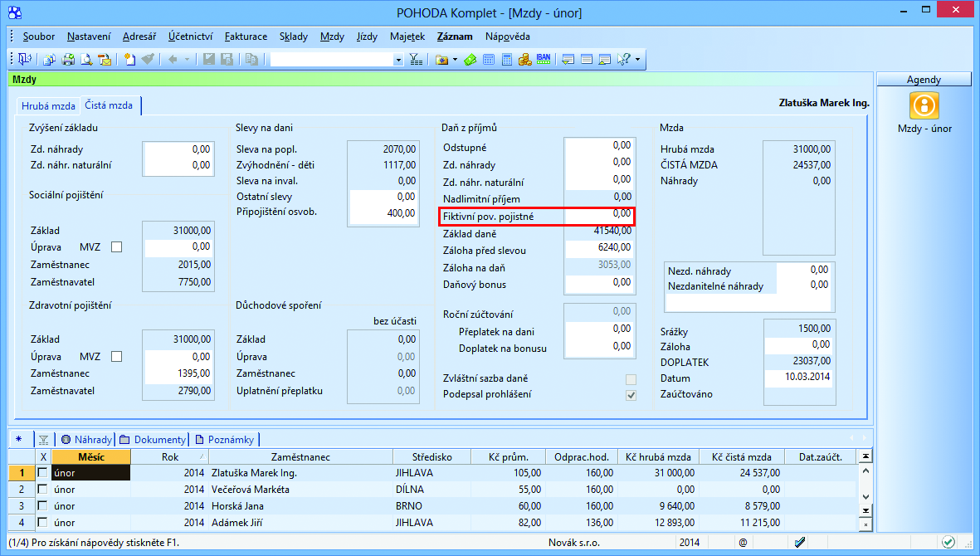Click the @ symbol in the status bar
Screen dimensions: 980x556
tap(744, 543)
